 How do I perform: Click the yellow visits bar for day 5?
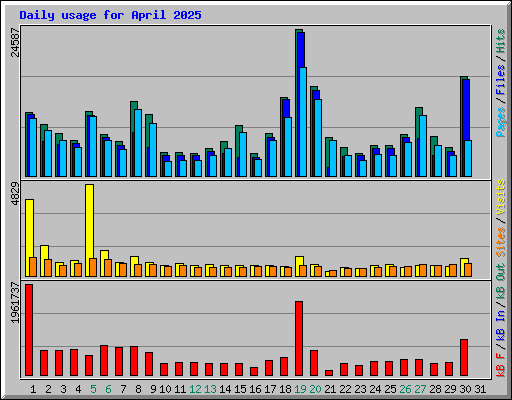click(89, 230)
